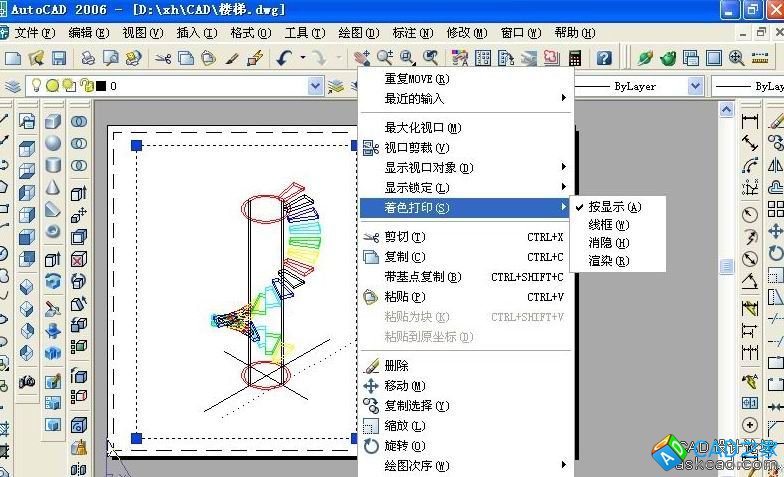Select the checked 按显示(A) option
The image size is (784, 477).
[x=613, y=207]
